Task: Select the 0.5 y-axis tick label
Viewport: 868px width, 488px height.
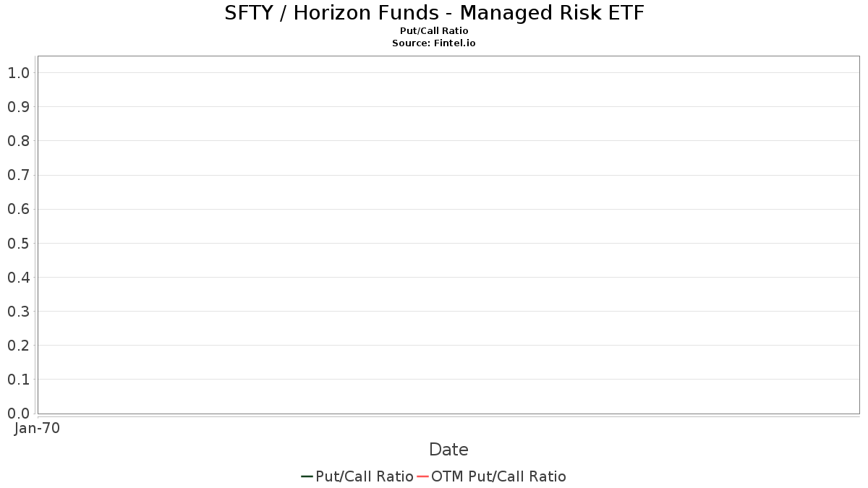Action: [x=18, y=243]
